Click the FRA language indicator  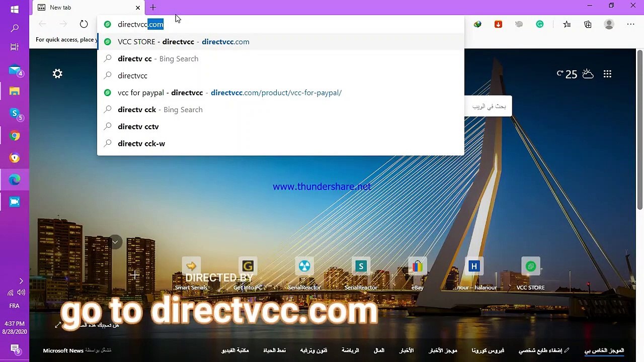coord(15,306)
